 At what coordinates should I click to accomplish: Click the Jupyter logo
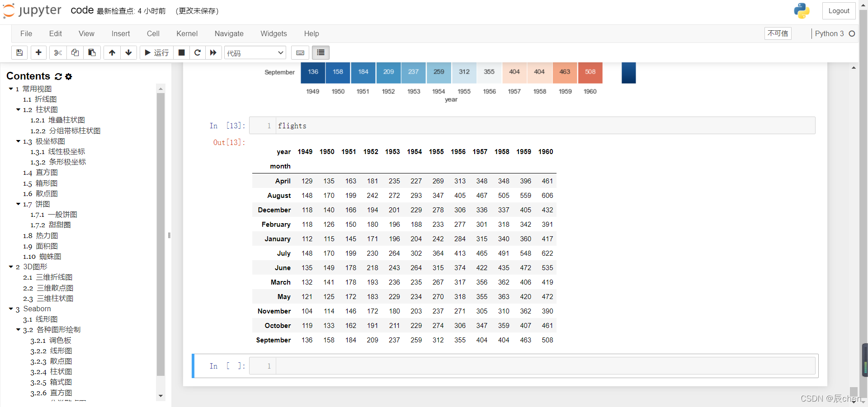click(x=32, y=11)
